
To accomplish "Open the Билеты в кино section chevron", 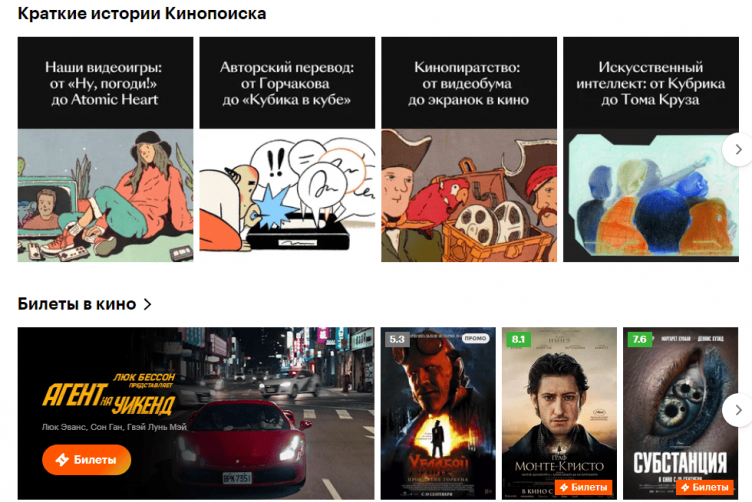I will click(148, 304).
